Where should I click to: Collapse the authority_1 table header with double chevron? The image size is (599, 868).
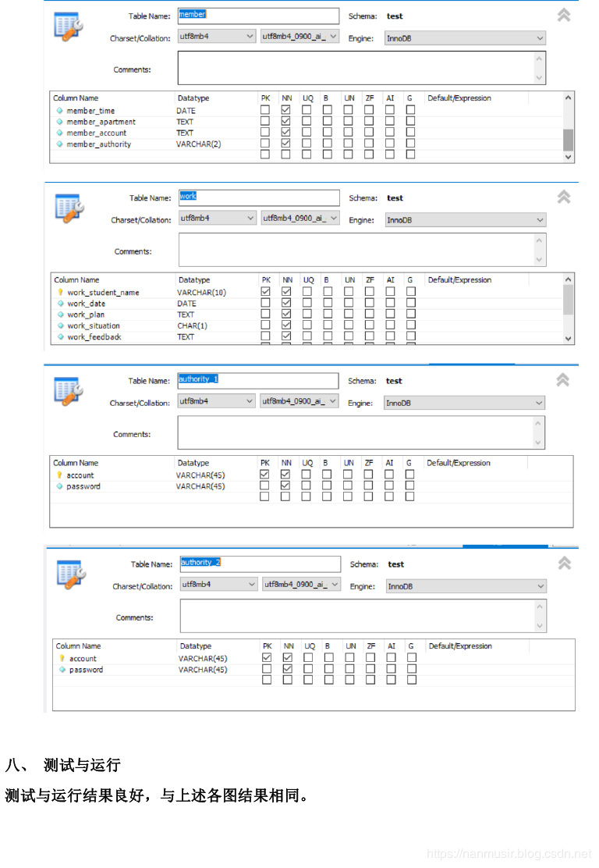click(562, 380)
